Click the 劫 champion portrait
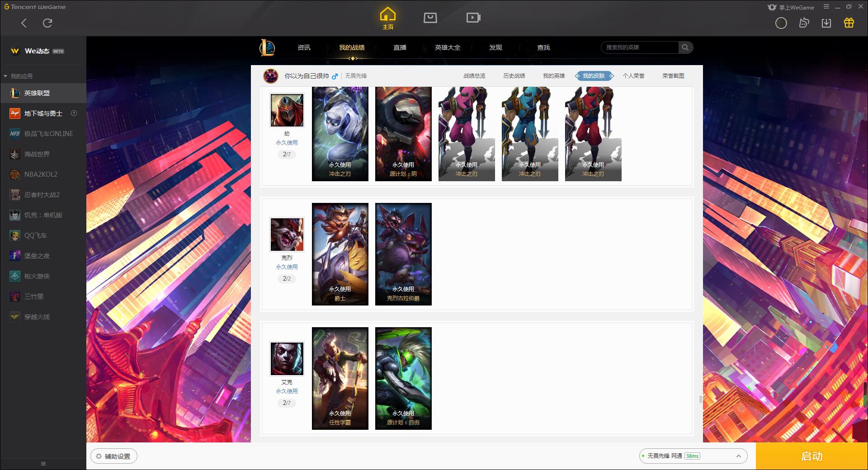The height and width of the screenshot is (470, 868). (287, 110)
